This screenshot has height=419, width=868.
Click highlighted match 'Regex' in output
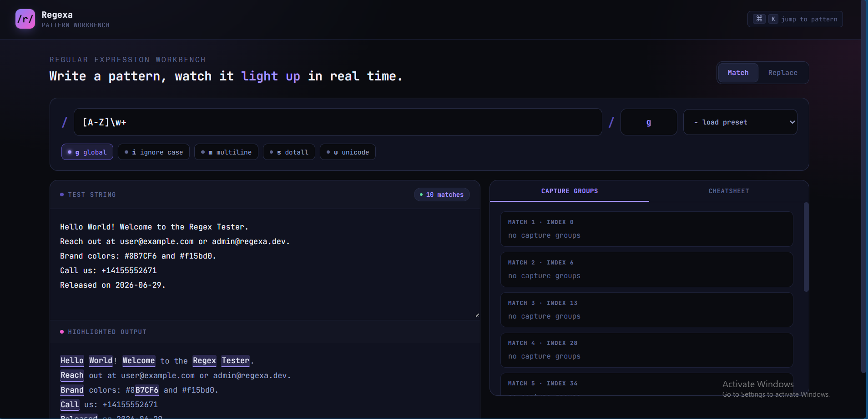click(204, 361)
